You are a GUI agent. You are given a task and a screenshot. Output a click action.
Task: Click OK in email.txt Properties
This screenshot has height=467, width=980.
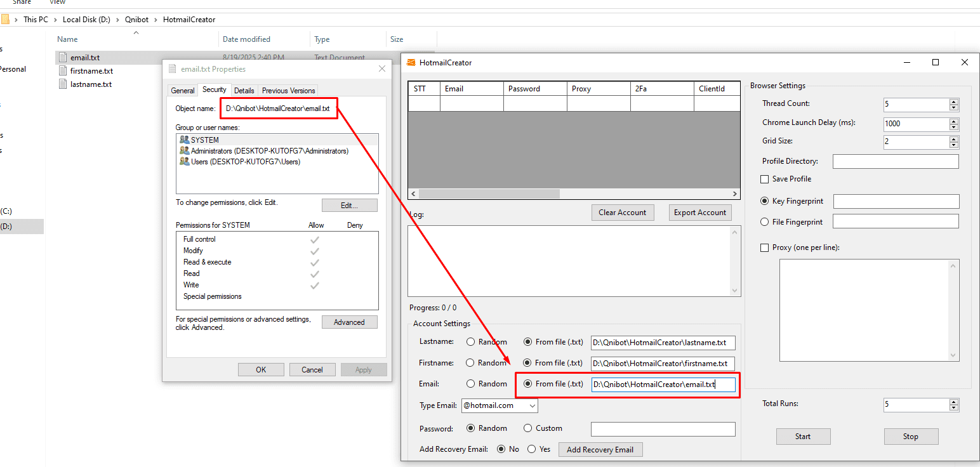pyautogui.click(x=261, y=370)
